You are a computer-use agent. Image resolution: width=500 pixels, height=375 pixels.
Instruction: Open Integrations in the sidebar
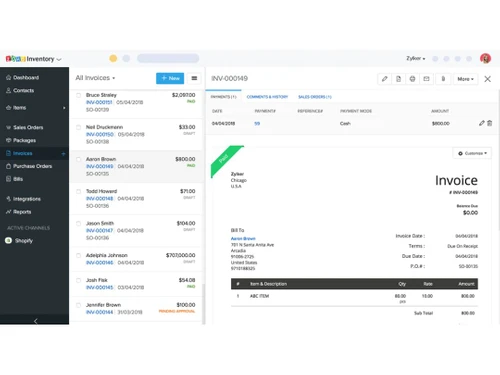pos(23,199)
